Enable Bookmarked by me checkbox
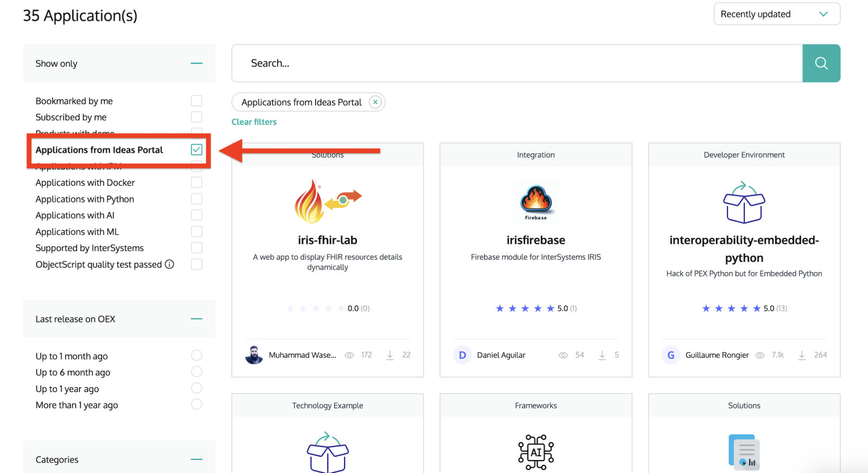 196,101
